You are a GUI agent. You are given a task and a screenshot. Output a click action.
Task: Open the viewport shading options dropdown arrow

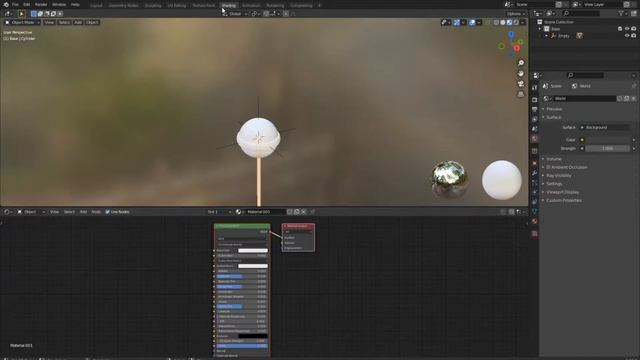tap(522, 22)
